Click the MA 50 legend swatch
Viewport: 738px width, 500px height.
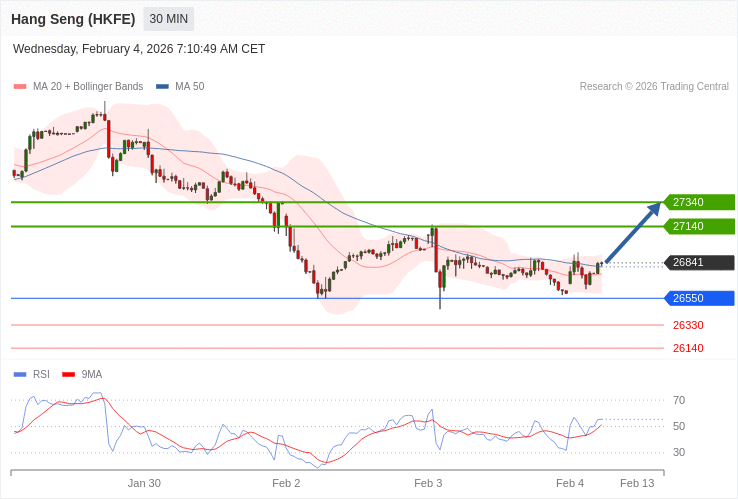click(162, 87)
